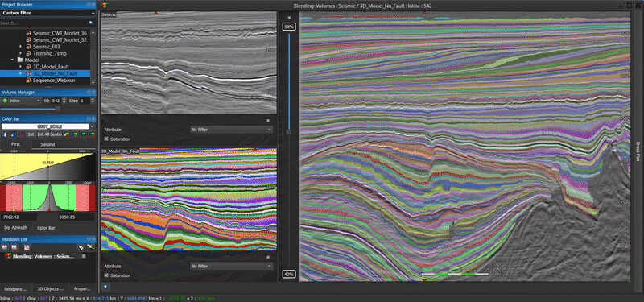
Task: Click the second color bar tool icon
Action: [13, 134]
